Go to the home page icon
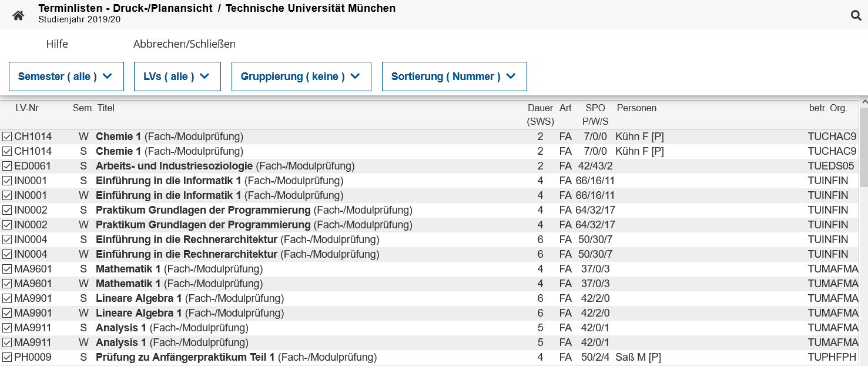Screen dimensions: 868x366 coord(18,15)
